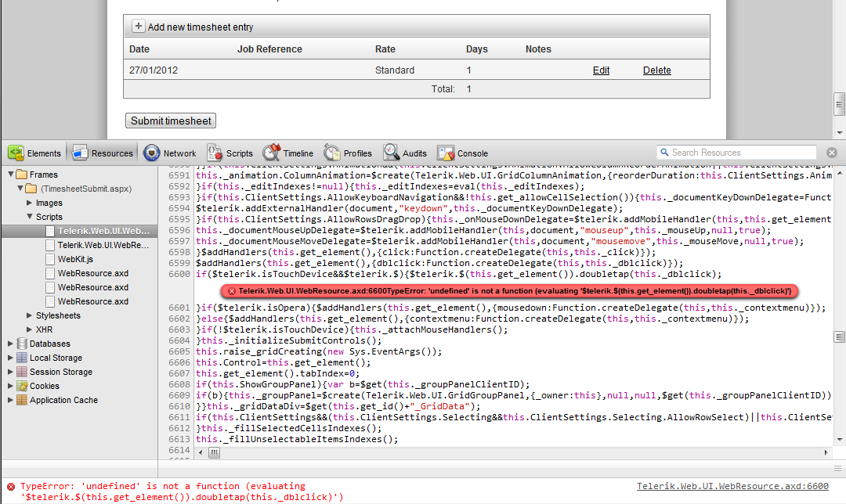Open the Console panel icon
The image size is (846, 504).
[x=446, y=153]
